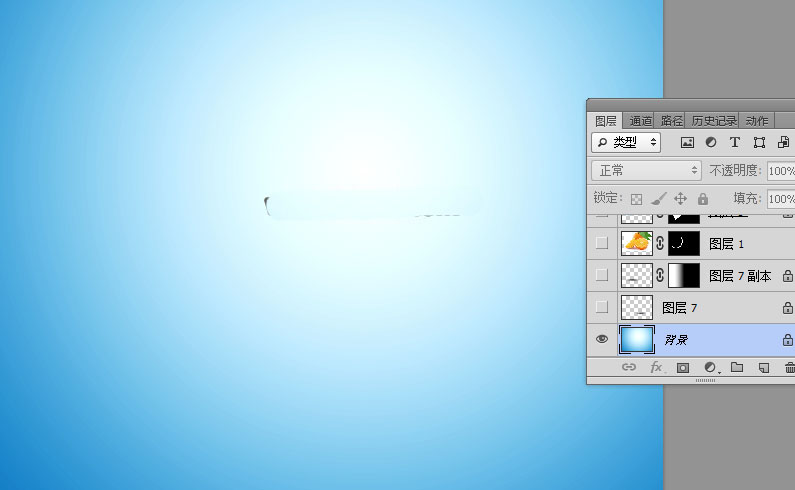Click the 不透明度 opacity value field
The height and width of the screenshot is (490, 795).
tap(781, 170)
